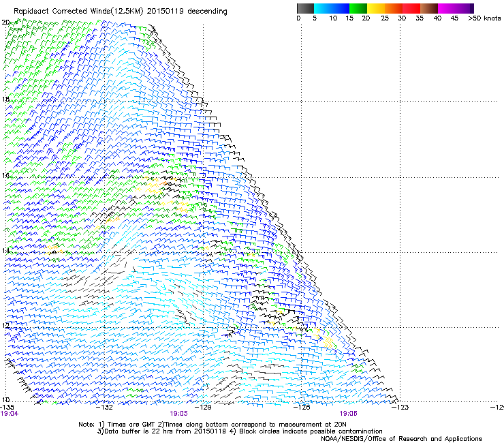Click the longitude label -123
The width and height of the screenshot is (504, 443).
pyautogui.click(x=400, y=408)
